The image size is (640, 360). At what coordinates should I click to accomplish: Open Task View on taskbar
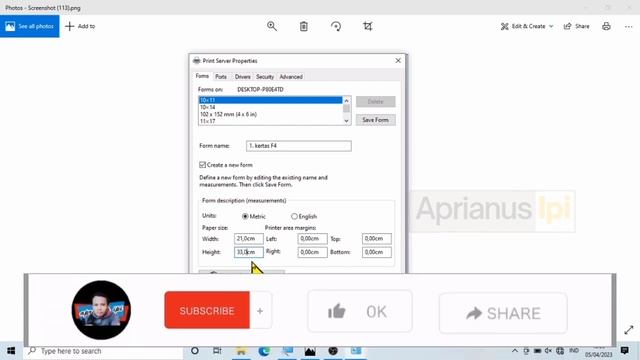pos(217,351)
